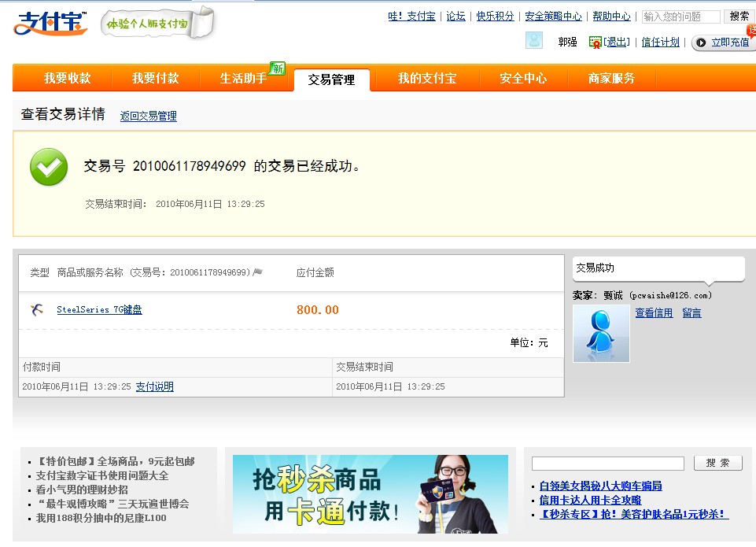The width and height of the screenshot is (756, 547).
Task: Open the SteelSeries 7G键盘 product link
Action: coord(99,309)
